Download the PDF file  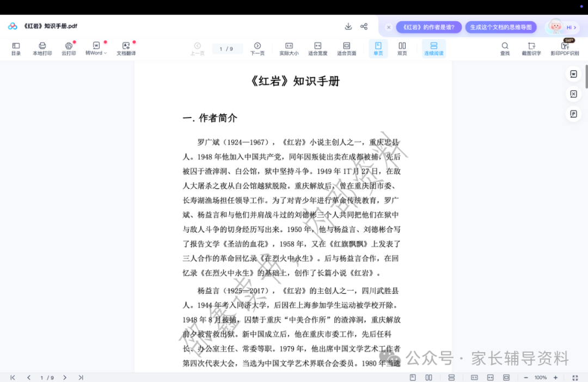[x=348, y=26]
